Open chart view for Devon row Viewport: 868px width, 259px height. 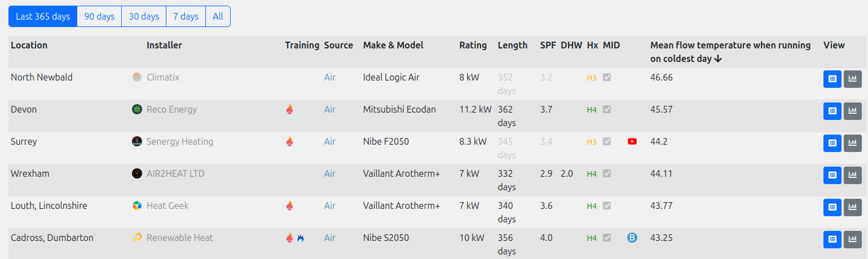click(x=853, y=111)
